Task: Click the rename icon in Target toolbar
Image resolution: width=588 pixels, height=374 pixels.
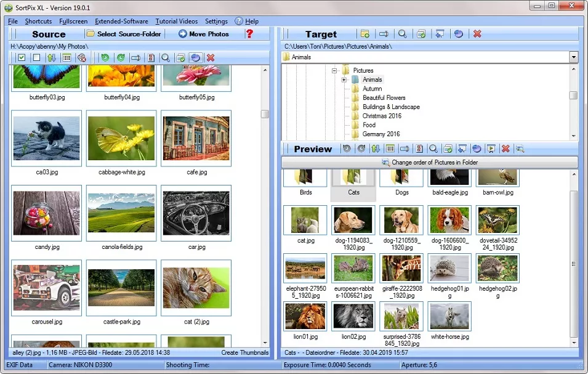Action: click(384, 34)
